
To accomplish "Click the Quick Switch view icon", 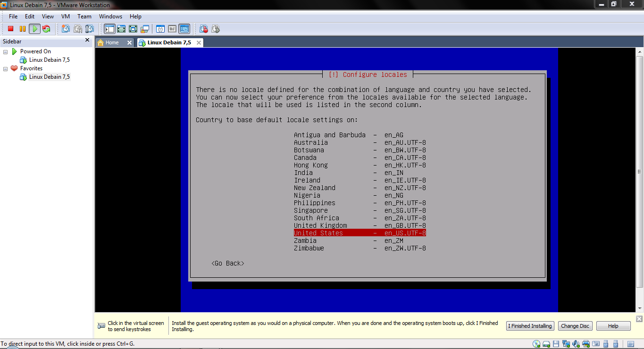I will click(121, 29).
